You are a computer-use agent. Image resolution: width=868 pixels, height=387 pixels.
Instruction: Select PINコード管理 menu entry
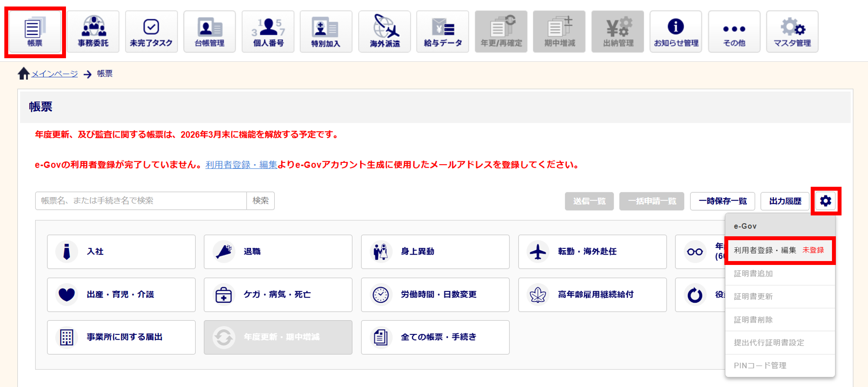pyautogui.click(x=760, y=366)
